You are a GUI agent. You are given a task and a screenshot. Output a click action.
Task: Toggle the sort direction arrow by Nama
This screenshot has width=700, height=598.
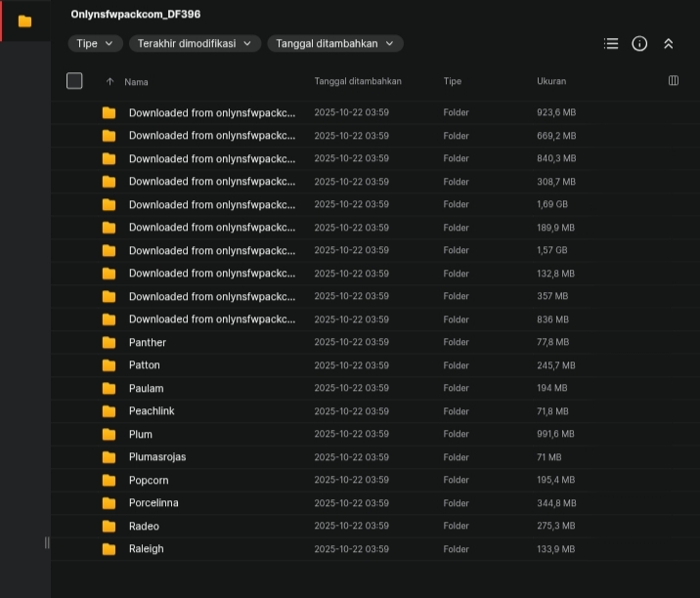click(x=109, y=82)
